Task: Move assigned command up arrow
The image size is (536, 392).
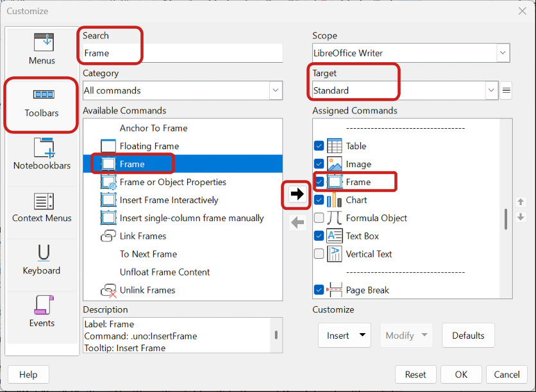Action: pyautogui.click(x=521, y=202)
